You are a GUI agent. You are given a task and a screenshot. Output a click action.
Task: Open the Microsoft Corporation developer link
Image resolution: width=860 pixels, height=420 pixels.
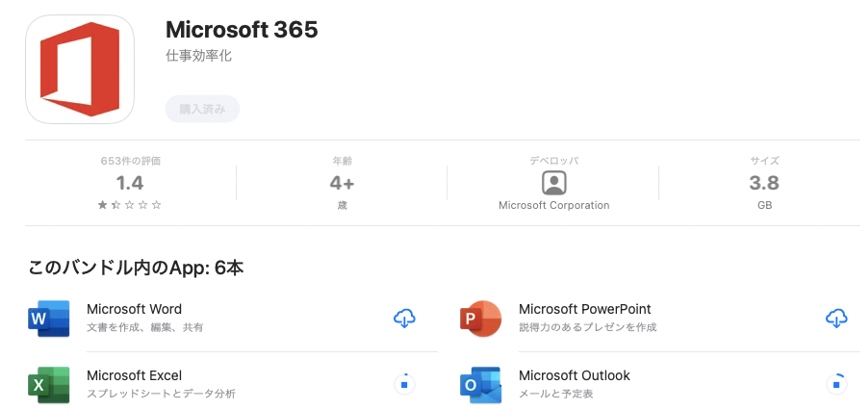point(554,206)
